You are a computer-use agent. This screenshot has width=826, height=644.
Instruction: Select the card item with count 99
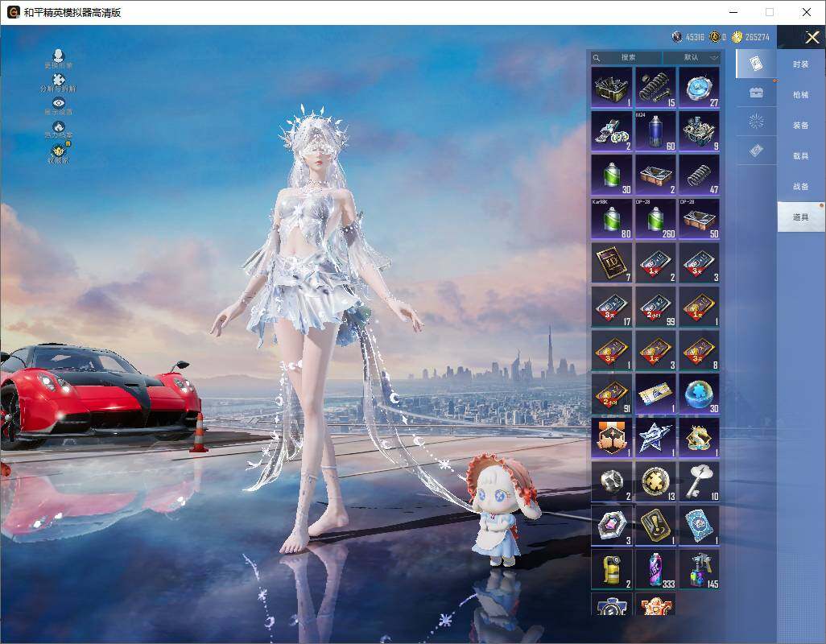(x=655, y=307)
